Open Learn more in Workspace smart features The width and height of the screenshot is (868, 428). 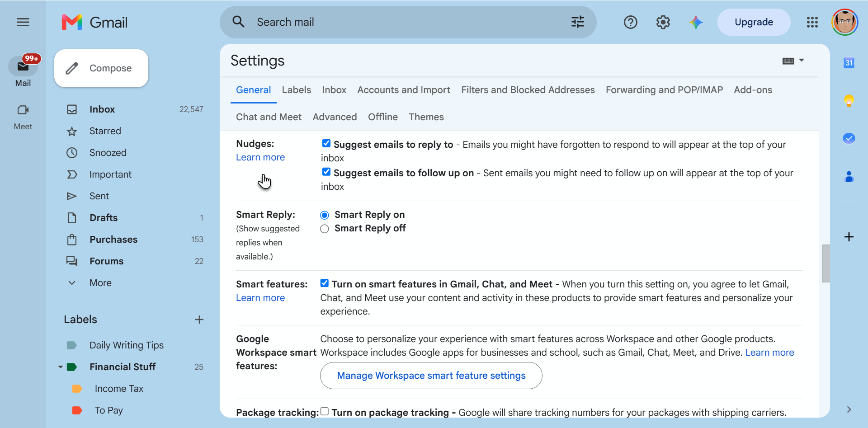pos(769,353)
